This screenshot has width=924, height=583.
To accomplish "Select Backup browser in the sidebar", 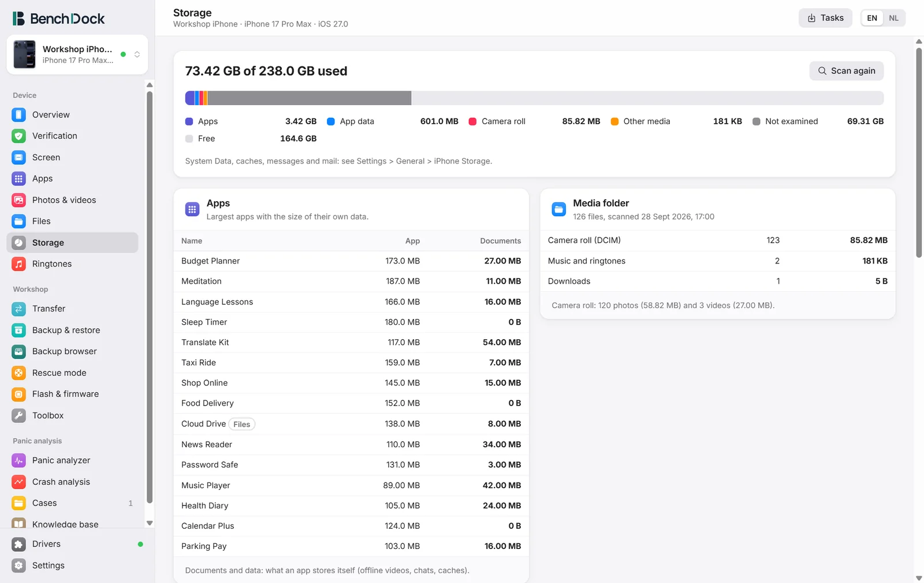I will point(72,351).
